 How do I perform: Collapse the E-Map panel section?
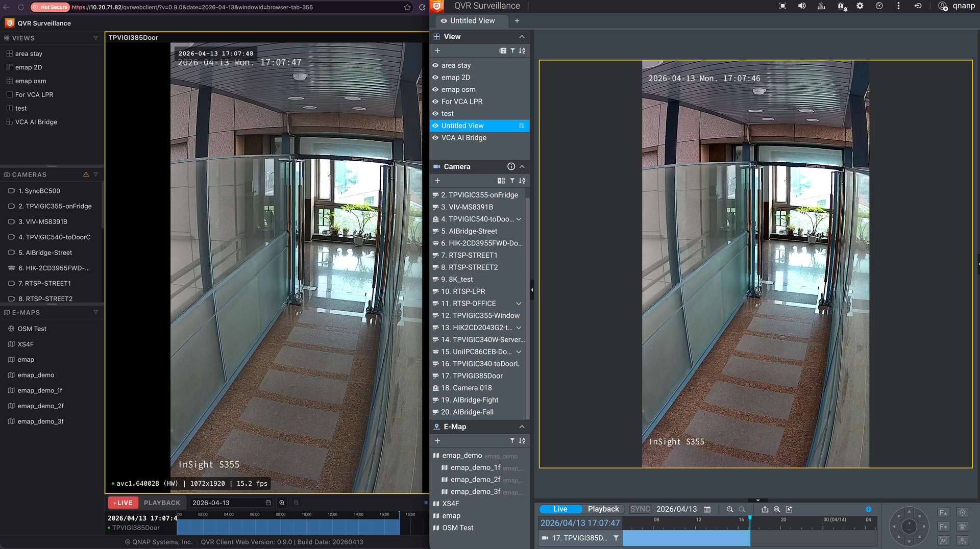pyautogui.click(x=522, y=427)
